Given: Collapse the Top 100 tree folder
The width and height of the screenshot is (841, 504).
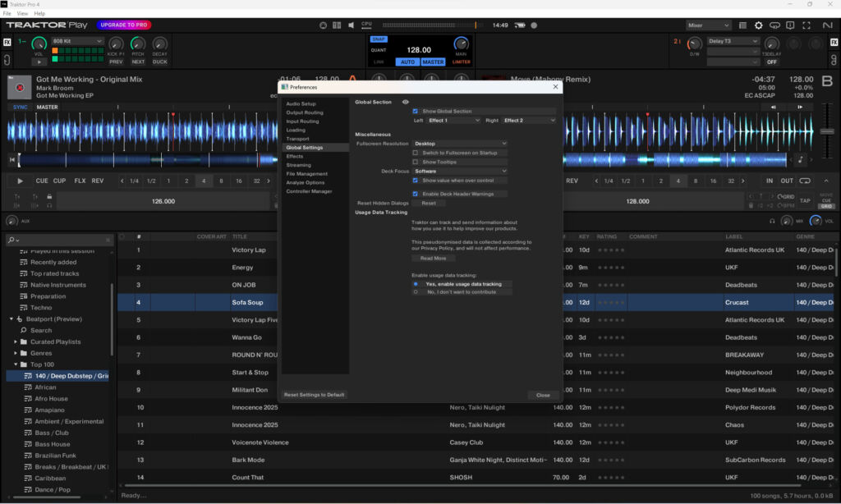Looking at the screenshot, I should (x=16, y=364).
